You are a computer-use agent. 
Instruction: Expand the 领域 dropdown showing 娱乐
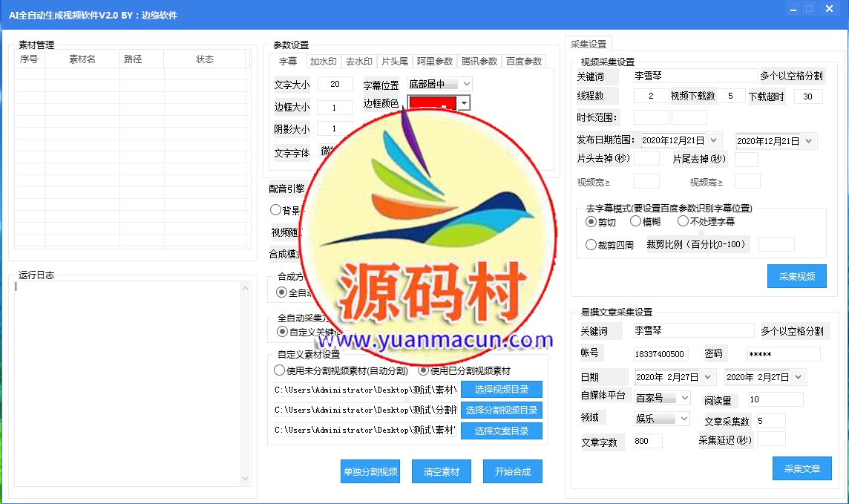click(x=660, y=418)
